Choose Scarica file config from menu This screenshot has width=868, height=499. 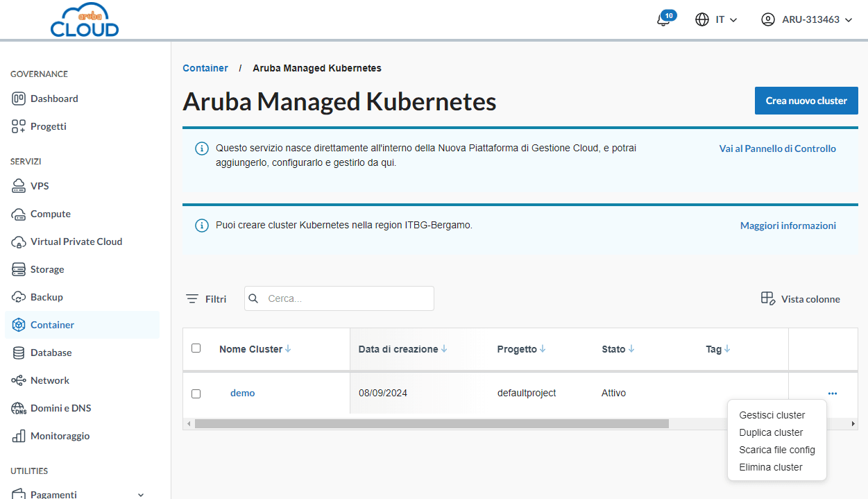point(777,450)
